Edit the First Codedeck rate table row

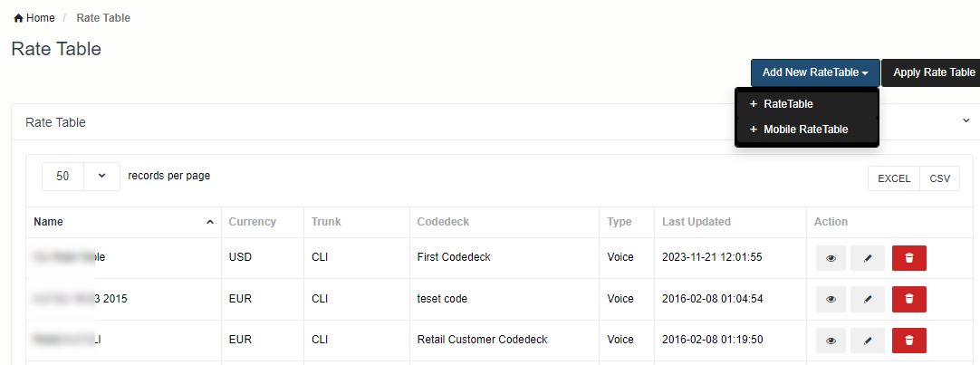click(x=867, y=258)
